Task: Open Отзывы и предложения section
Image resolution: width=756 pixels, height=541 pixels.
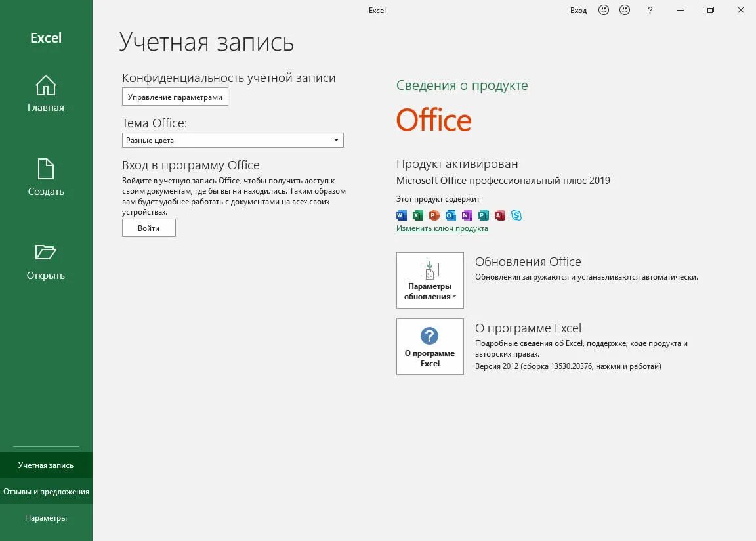Action: pyautogui.click(x=47, y=492)
